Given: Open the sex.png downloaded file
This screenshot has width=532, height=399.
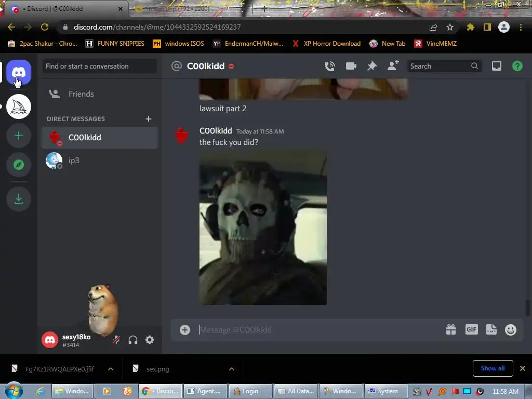Looking at the screenshot, I should click(158, 369).
